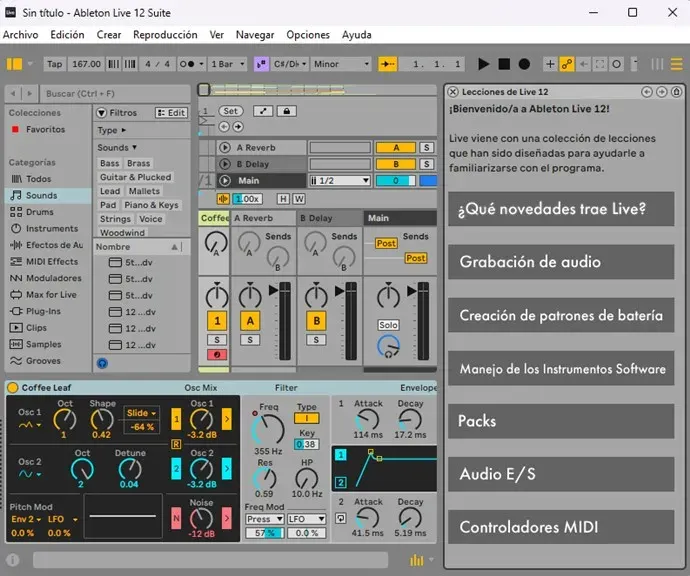Click the Tap tempo button

pyautogui.click(x=55, y=64)
